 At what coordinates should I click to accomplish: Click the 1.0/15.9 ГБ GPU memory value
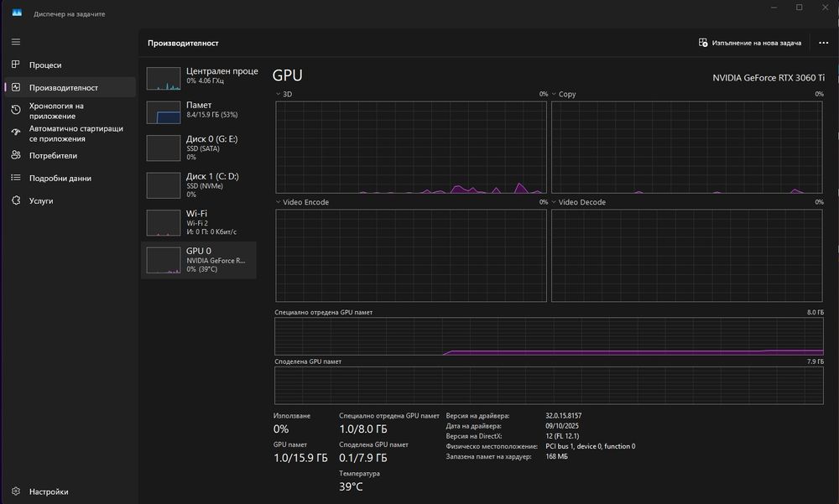click(x=300, y=458)
